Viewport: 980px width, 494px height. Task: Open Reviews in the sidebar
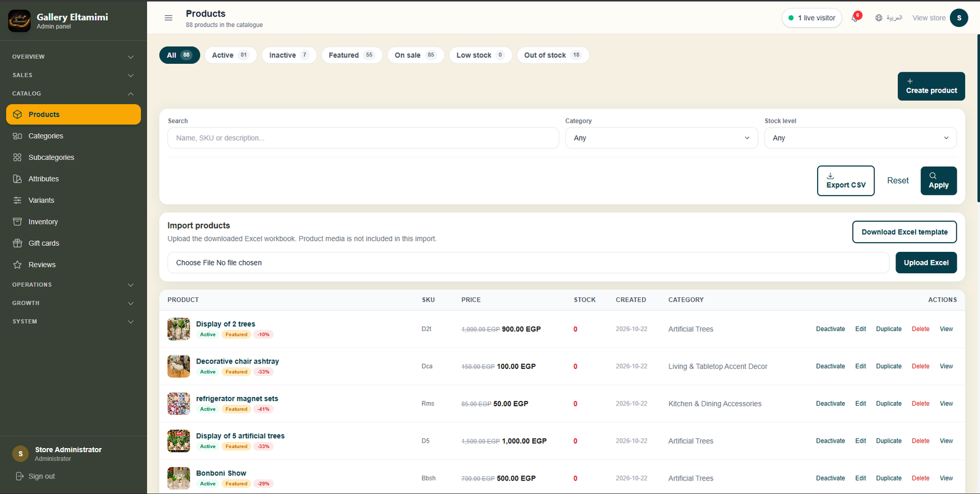click(73, 265)
